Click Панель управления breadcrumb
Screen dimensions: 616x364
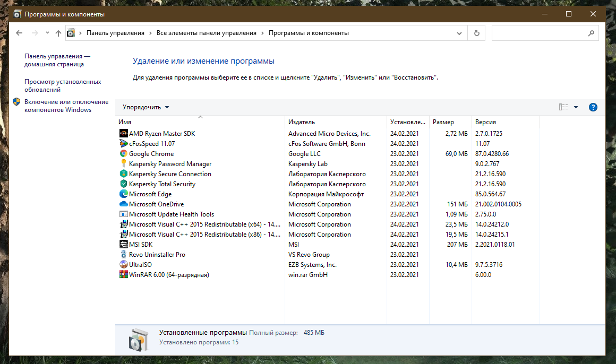115,33
